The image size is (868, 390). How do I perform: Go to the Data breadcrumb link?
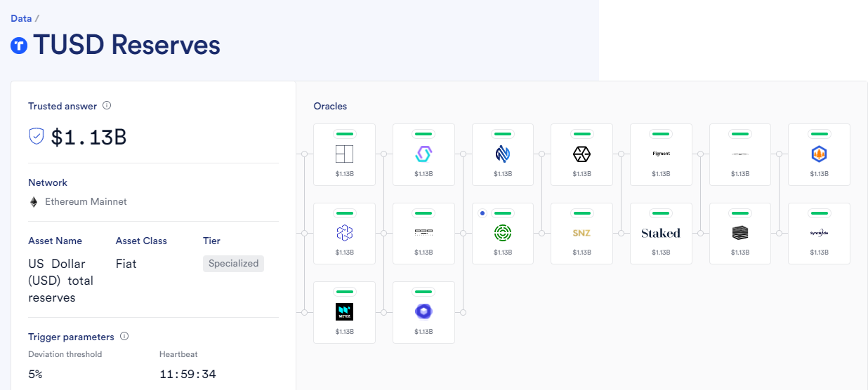click(x=21, y=18)
